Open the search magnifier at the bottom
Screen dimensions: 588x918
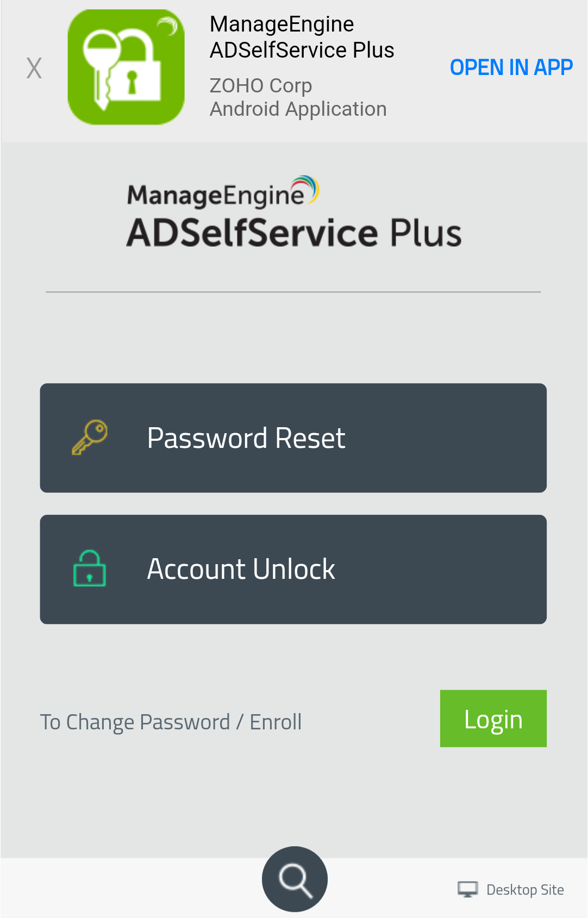tap(294, 879)
